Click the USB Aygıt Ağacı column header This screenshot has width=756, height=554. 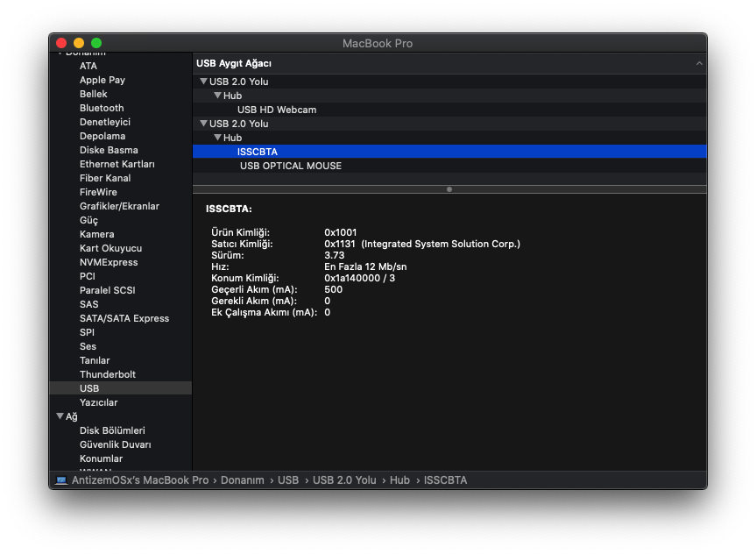coord(234,63)
